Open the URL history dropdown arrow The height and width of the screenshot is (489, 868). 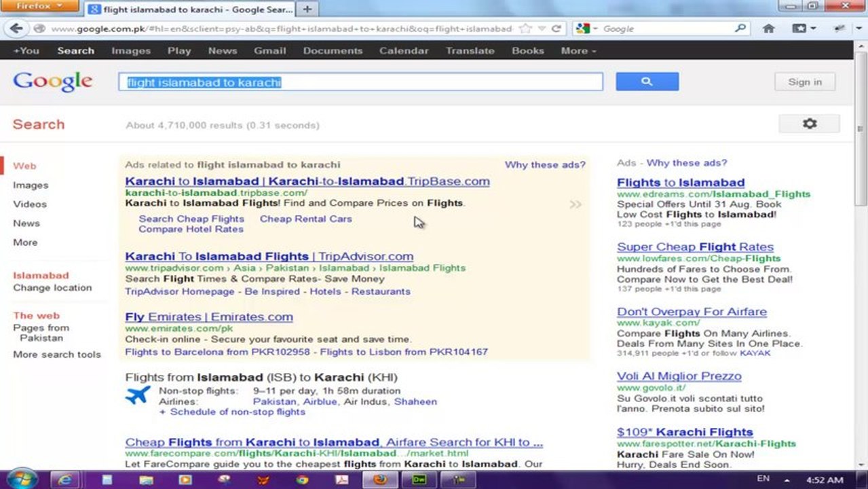pyautogui.click(x=542, y=29)
